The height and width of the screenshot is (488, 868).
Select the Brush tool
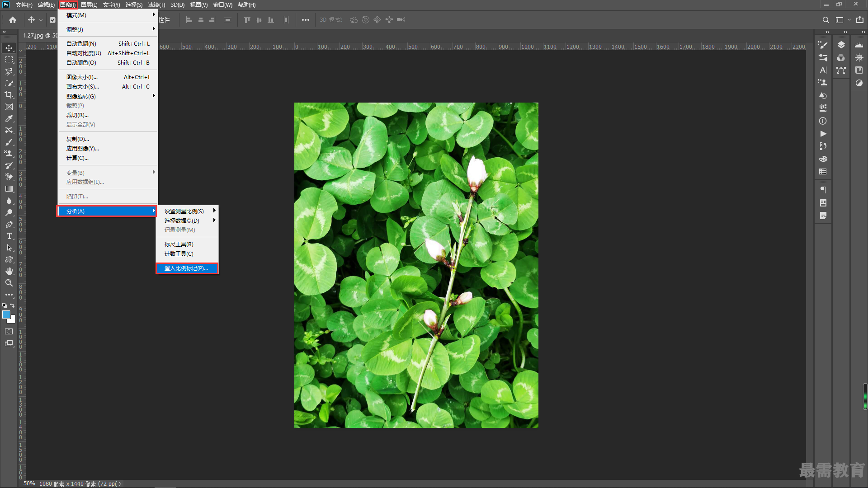tap(9, 142)
